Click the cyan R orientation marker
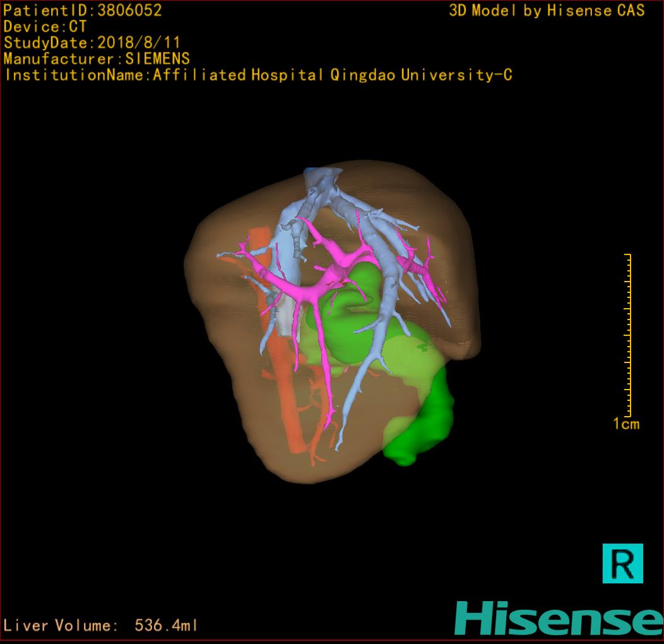Image resolution: width=664 pixels, height=644 pixels. click(x=622, y=563)
